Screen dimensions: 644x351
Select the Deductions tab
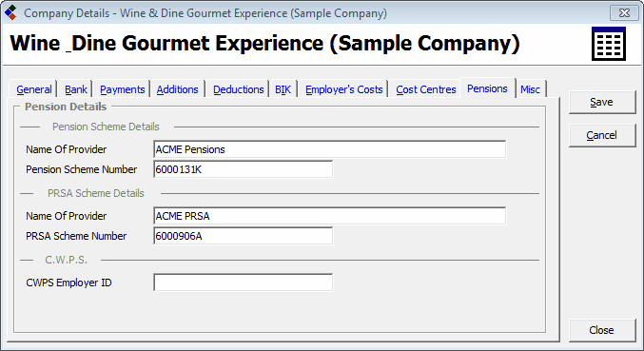click(239, 89)
